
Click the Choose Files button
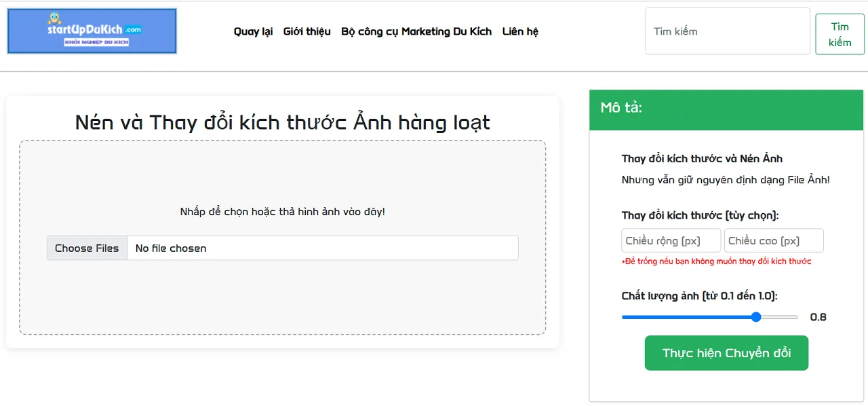(x=87, y=248)
